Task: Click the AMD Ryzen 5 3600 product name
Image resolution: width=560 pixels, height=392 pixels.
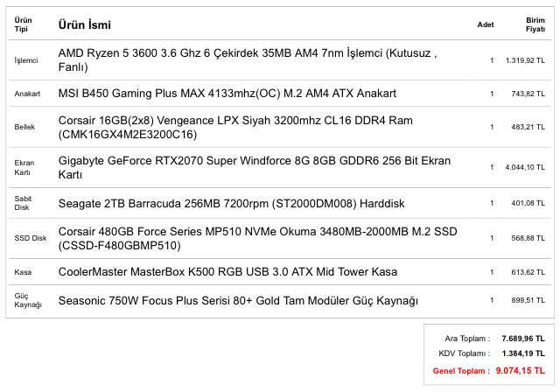Action: [248, 60]
